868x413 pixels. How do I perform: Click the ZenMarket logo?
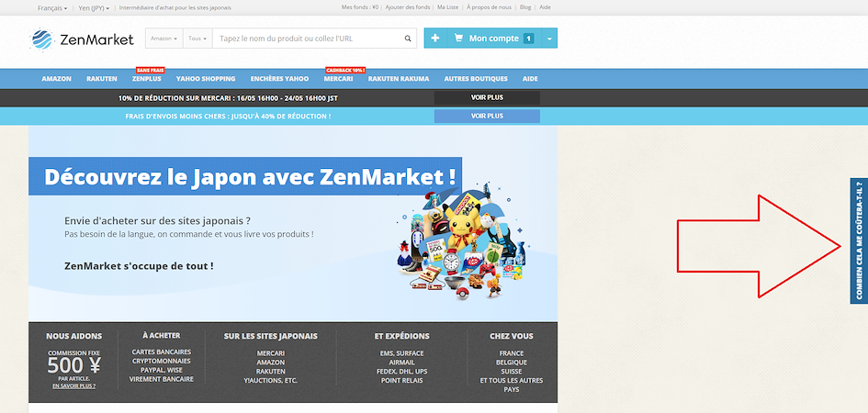[x=82, y=39]
